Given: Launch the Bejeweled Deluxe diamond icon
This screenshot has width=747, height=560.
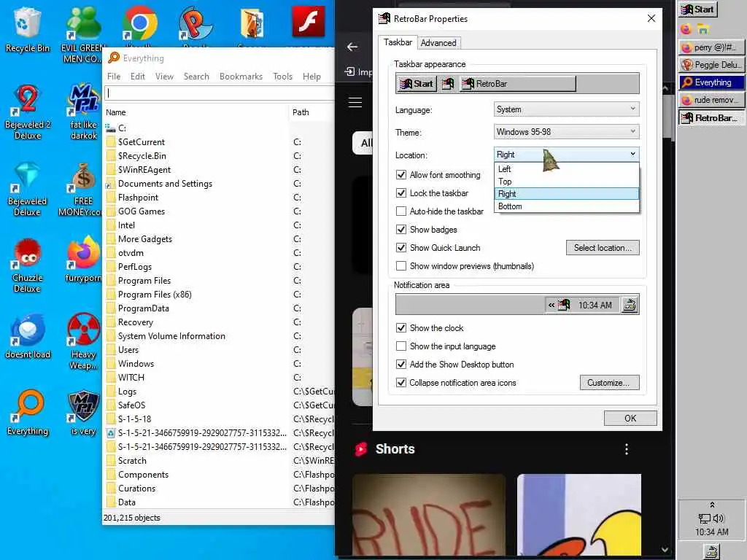Looking at the screenshot, I should (27, 189).
